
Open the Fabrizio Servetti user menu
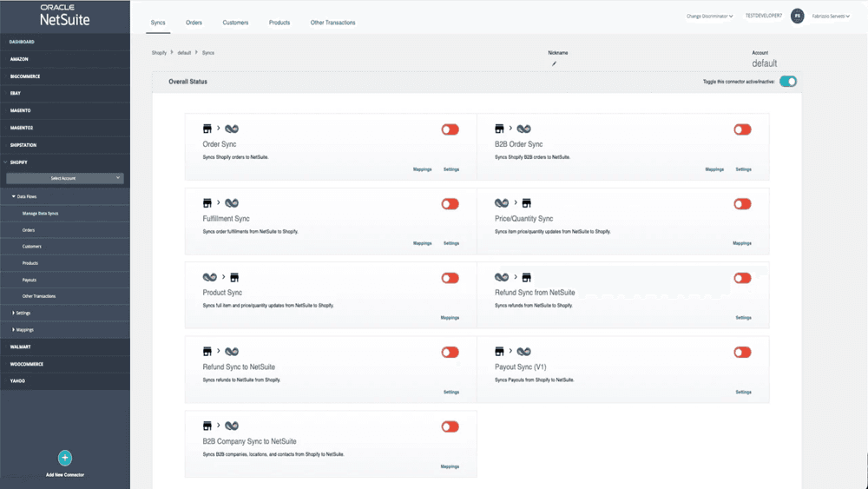[831, 16]
